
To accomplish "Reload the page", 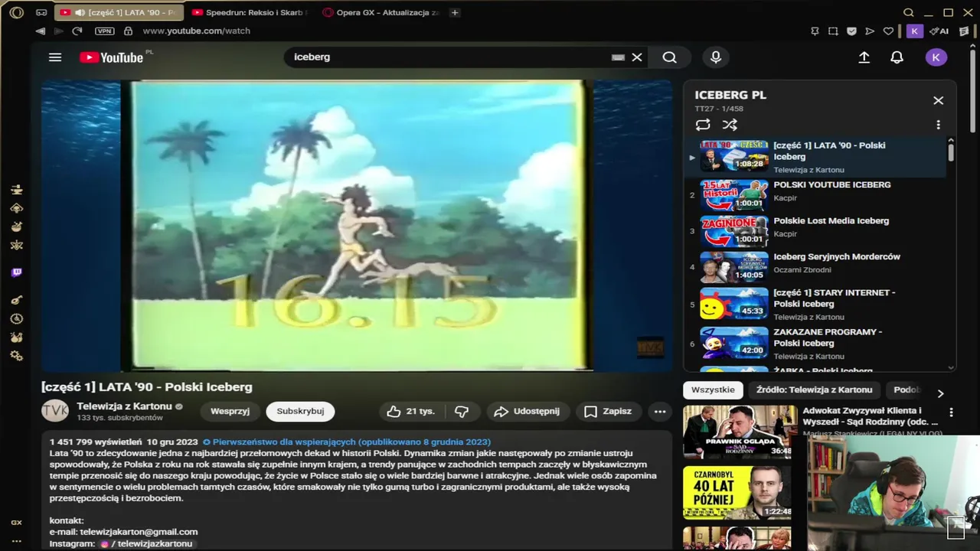I will (x=77, y=31).
